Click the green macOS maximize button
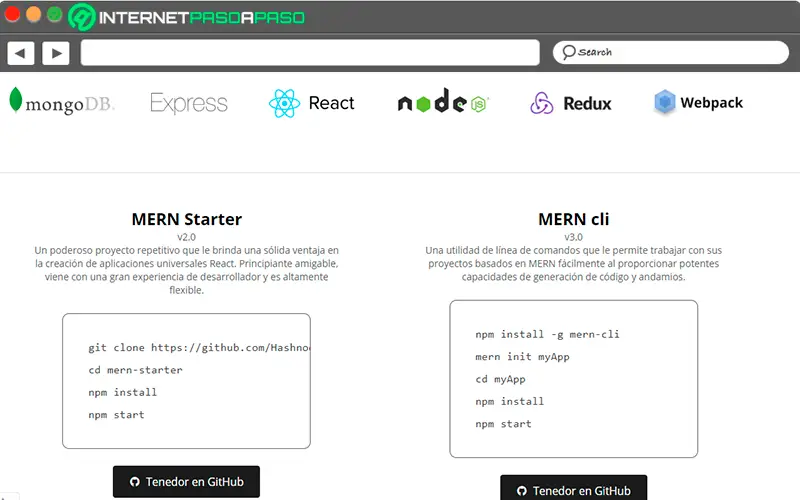The height and width of the screenshot is (500, 800). tap(54, 15)
